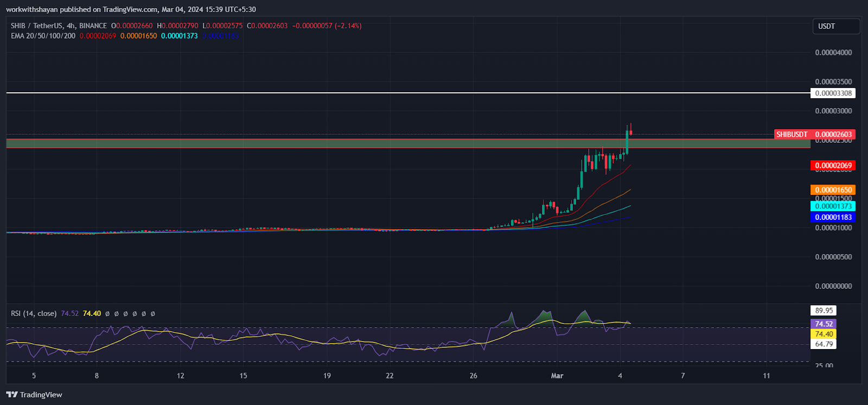Click the open price O0.00002660 value
868x405 pixels.
coord(132,26)
